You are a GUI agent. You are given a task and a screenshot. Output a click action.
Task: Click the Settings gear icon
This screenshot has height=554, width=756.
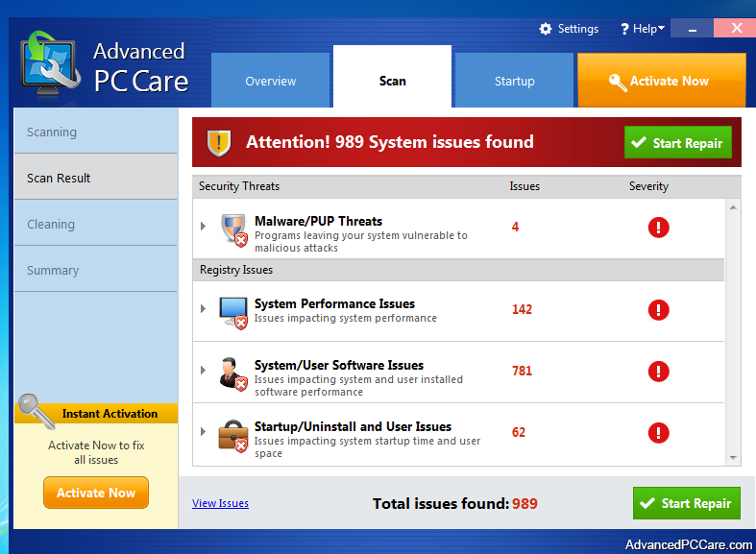(x=546, y=29)
